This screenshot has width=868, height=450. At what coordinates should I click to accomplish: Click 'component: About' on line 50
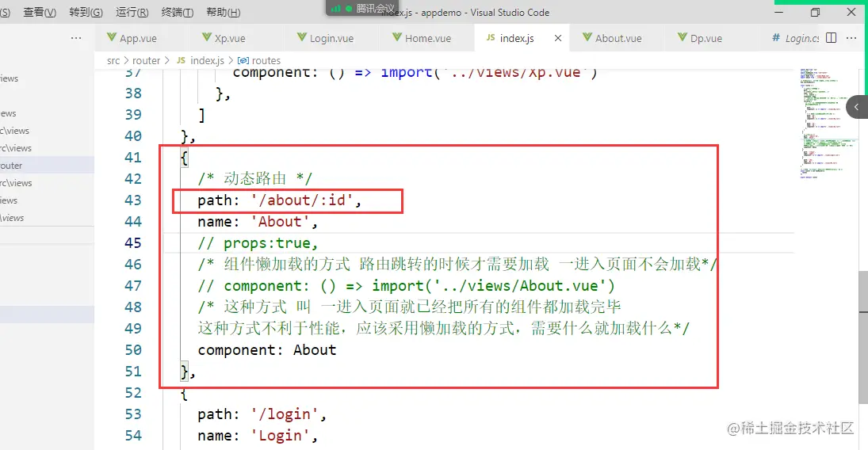click(x=267, y=350)
